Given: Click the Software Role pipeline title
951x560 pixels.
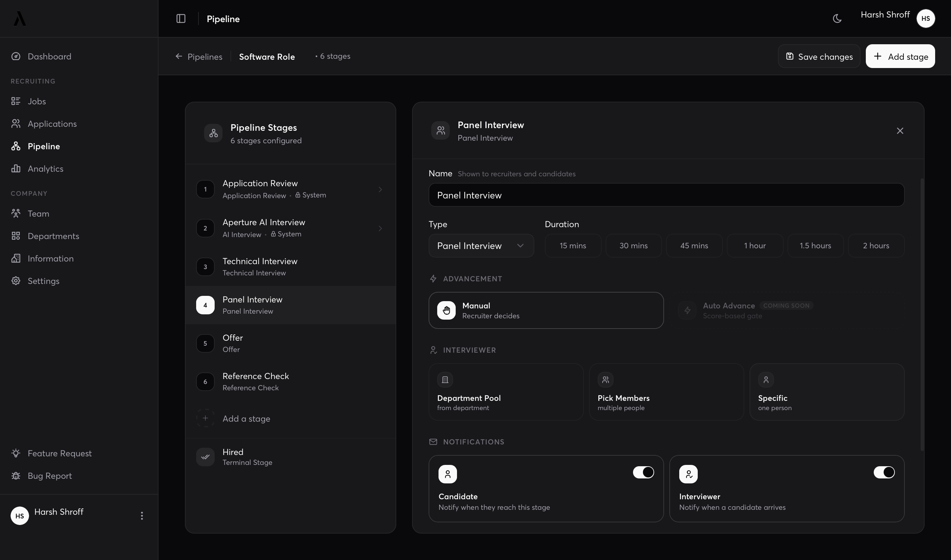Looking at the screenshot, I should coord(267,56).
